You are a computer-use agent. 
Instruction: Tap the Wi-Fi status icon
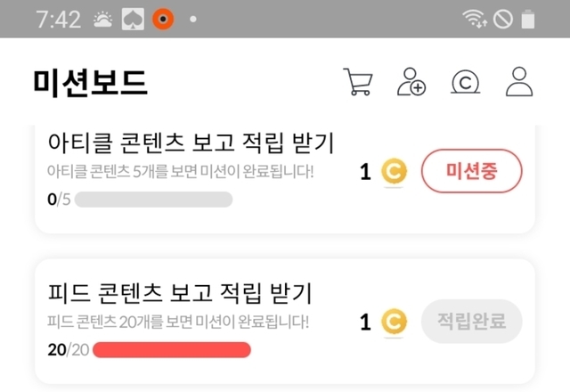click(473, 19)
